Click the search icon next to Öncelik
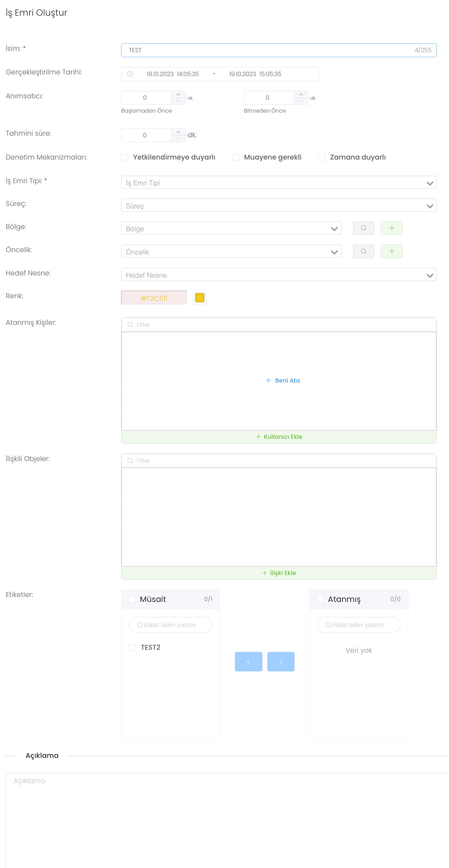This screenshot has height=868, width=449. (363, 251)
